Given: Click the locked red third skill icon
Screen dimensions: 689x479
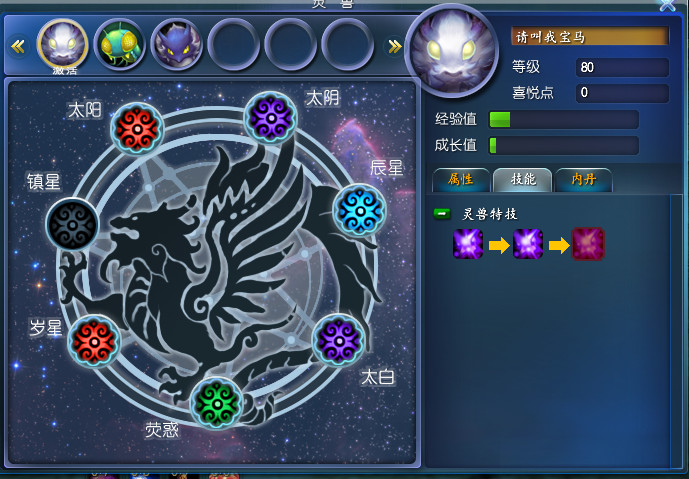Looking at the screenshot, I should pos(588,244).
